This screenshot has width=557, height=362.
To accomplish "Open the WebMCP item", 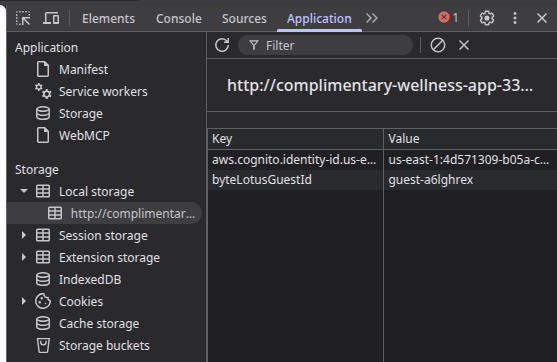I will (84, 136).
